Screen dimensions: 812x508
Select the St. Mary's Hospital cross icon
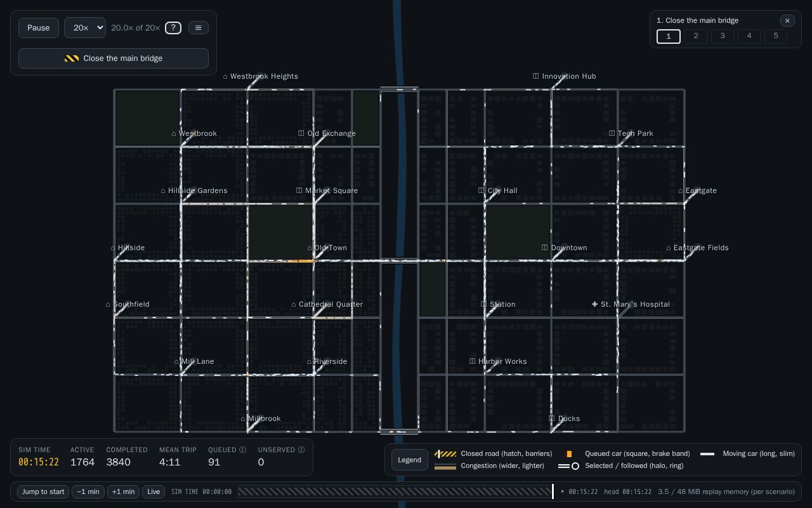coord(594,304)
